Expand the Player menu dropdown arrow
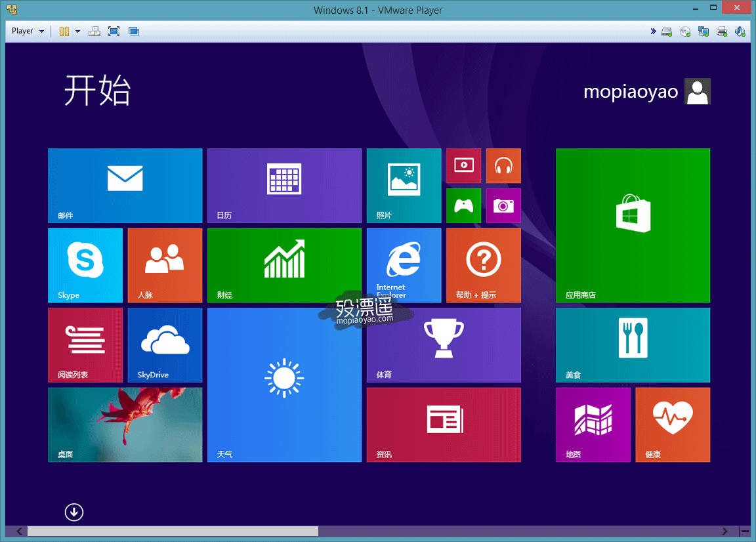The height and width of the screenshot is (542, 756). [x=41, y=31]
